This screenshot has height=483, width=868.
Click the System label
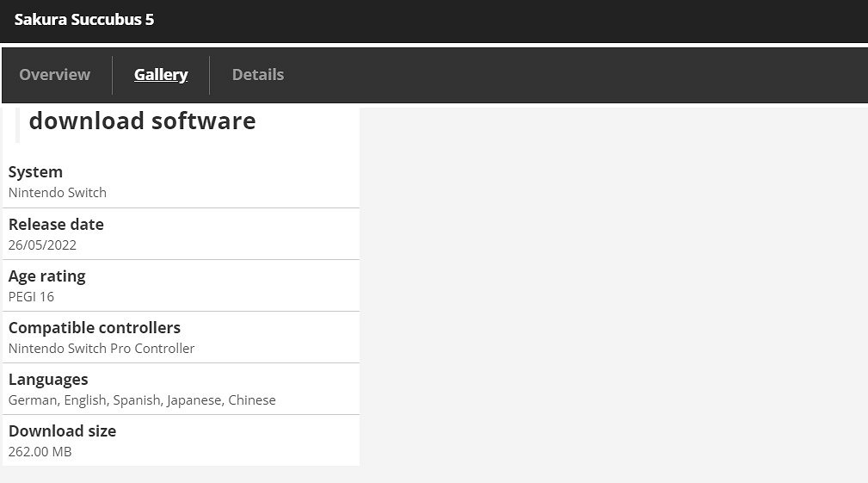pos(35,172)
